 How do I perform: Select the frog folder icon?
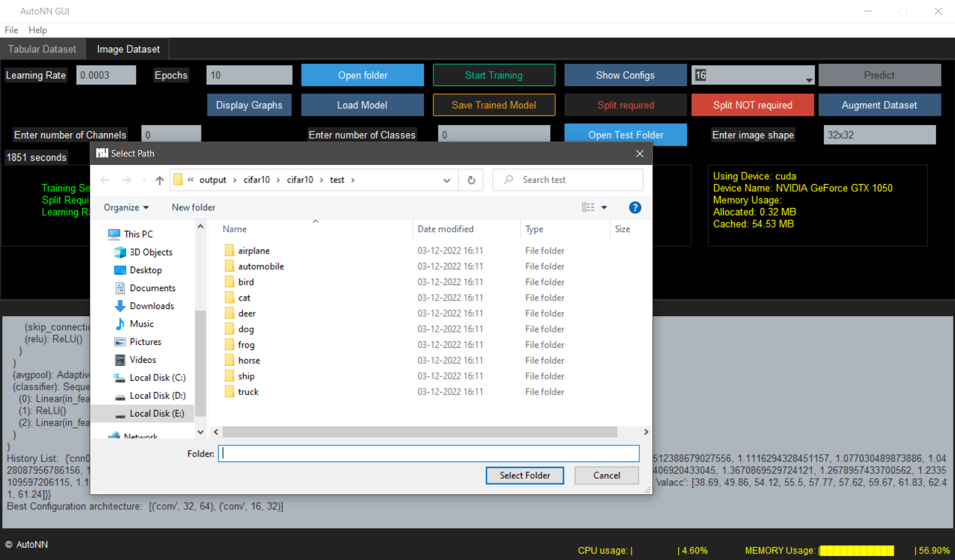tap(230, 344)
